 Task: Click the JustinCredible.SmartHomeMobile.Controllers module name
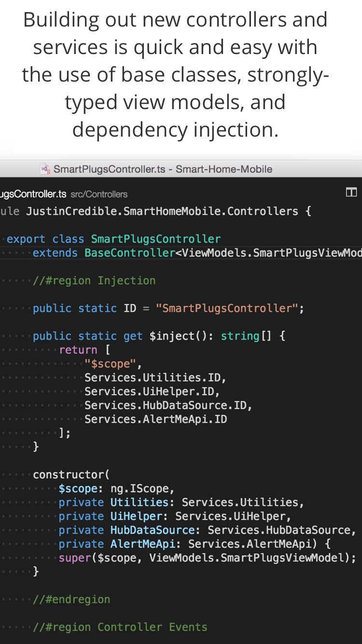(x=162, y=211)
